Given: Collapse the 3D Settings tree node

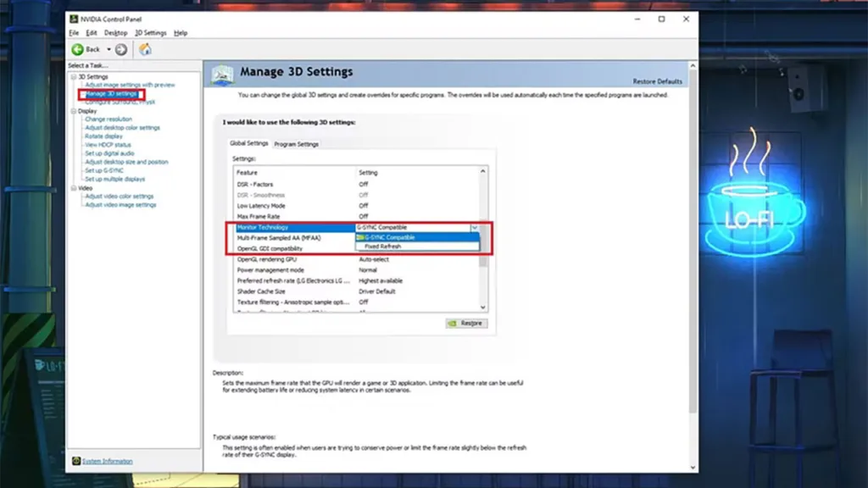Looking at the screenshot, I should pyautogui.click(x=74, y=77).
